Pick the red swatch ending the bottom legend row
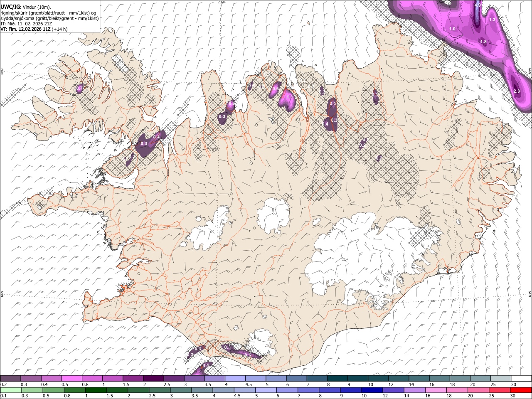 pyautogui.click(x=520, y=390)
